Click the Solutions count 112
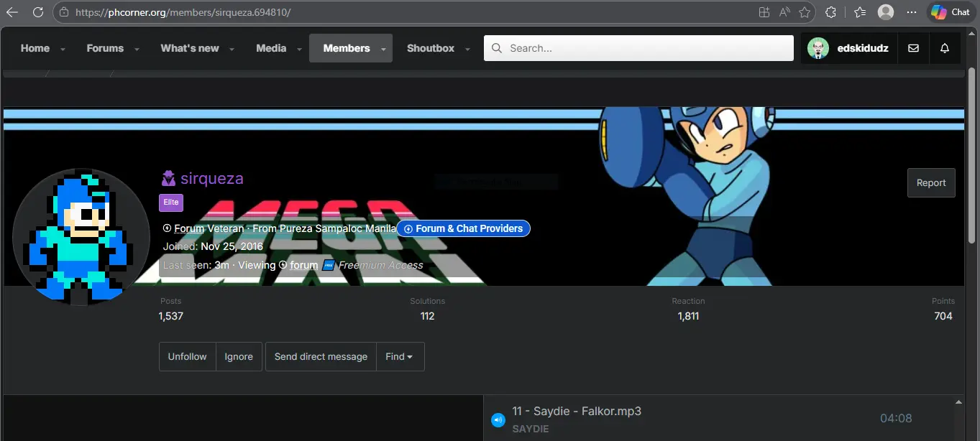The width and height of the screenshot is (980, 441). click(x=427, y=316)
